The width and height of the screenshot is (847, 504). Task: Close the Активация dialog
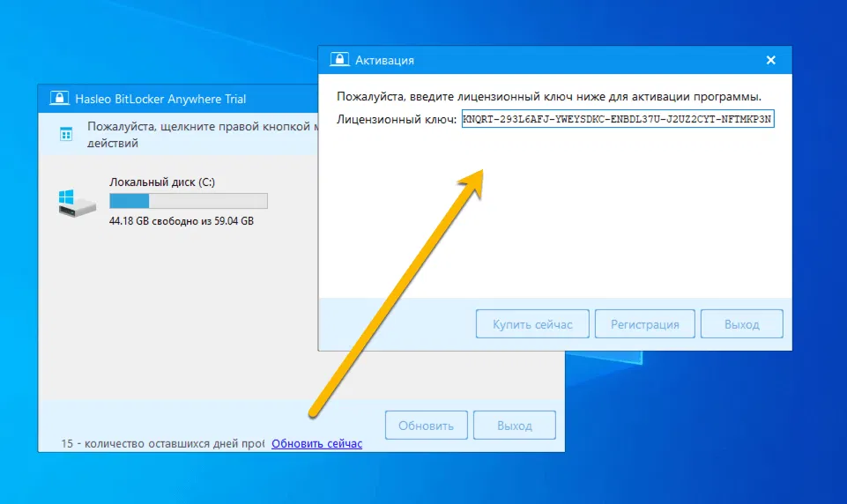point(771,60)
